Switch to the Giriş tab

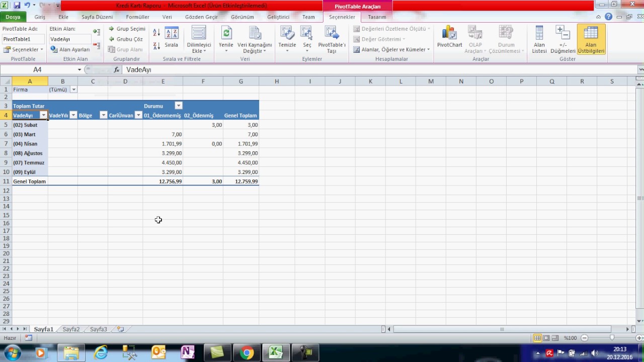(40, 17)
